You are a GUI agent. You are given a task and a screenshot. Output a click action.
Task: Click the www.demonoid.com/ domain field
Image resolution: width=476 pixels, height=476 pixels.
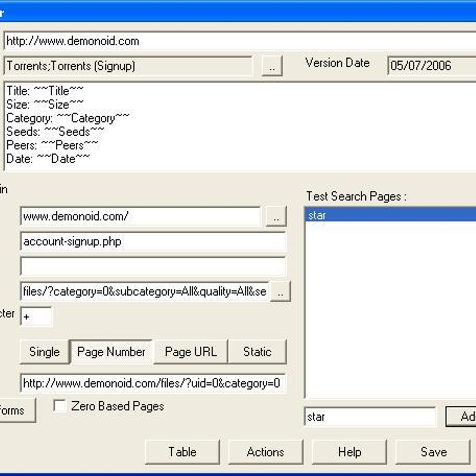(140, 216)
